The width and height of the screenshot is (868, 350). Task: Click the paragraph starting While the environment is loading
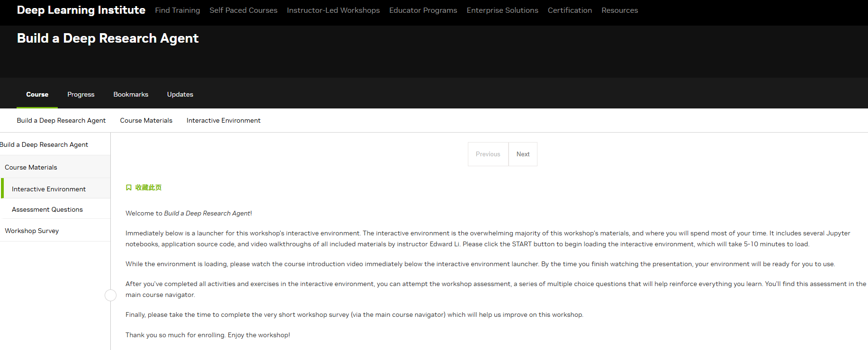480,264
